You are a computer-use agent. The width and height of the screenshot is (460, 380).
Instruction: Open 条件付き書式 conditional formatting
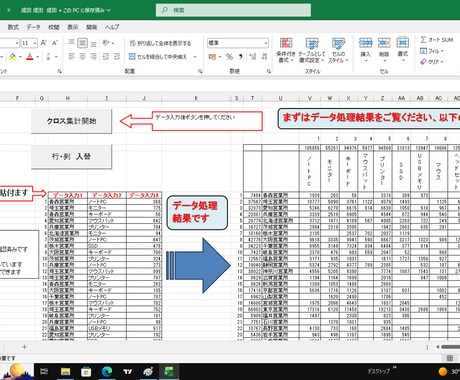pos(286,50)
